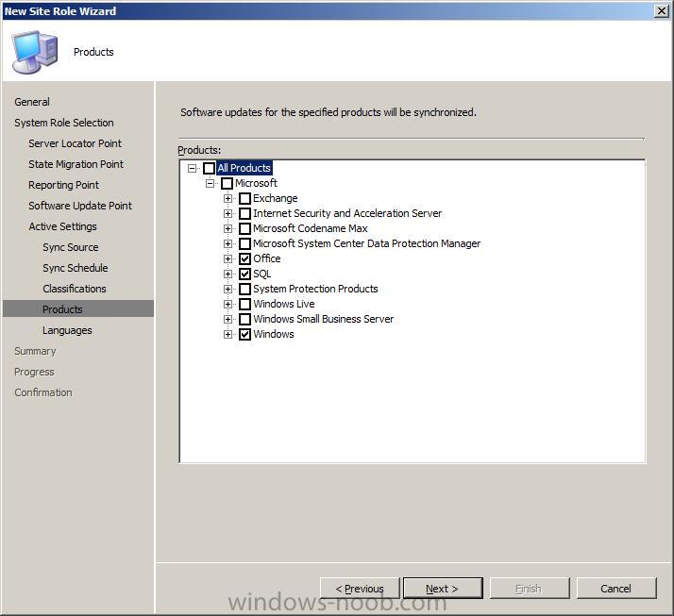Open Software Update Point step
Screen dimensions: 674x616
(80, 206)
